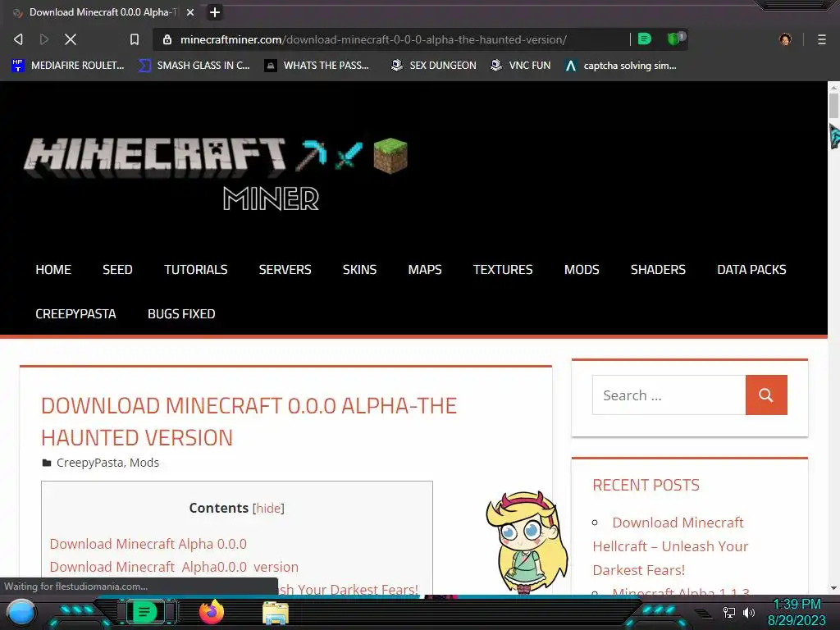Open the green shield extension icon
This screenshot has height=630, width=840.
[x=674, y=39]
